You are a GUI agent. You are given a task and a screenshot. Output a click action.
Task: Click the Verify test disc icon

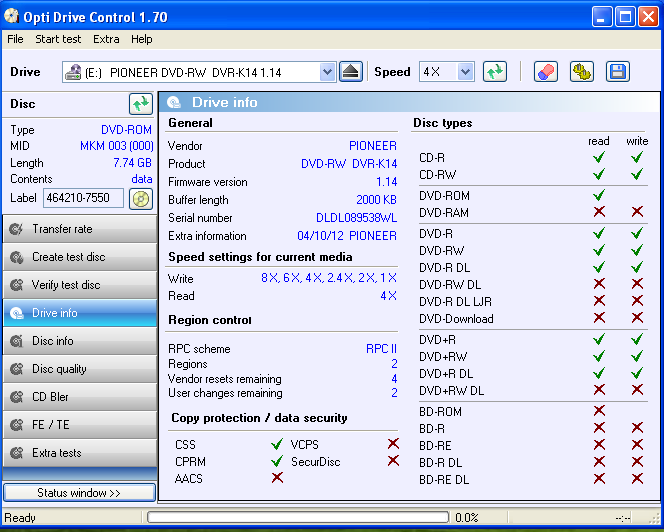click(16, 285)
